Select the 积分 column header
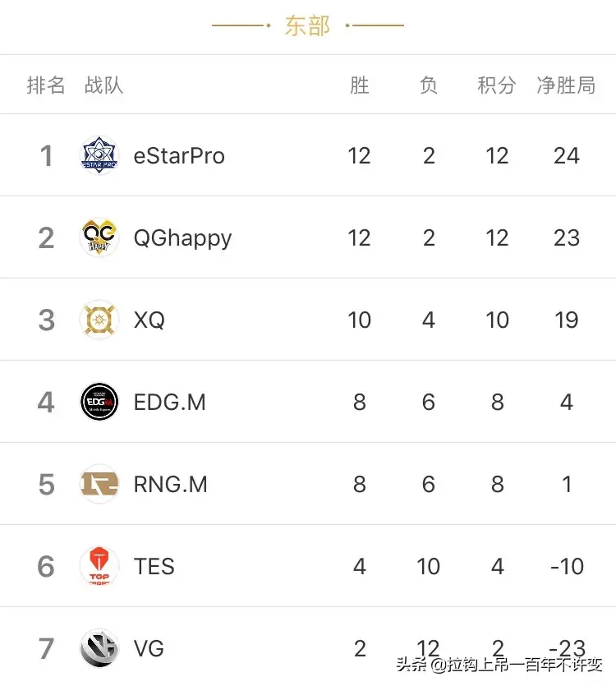This screenshot has width=616, height=686. pyautogui.click(x=497, y=85)
